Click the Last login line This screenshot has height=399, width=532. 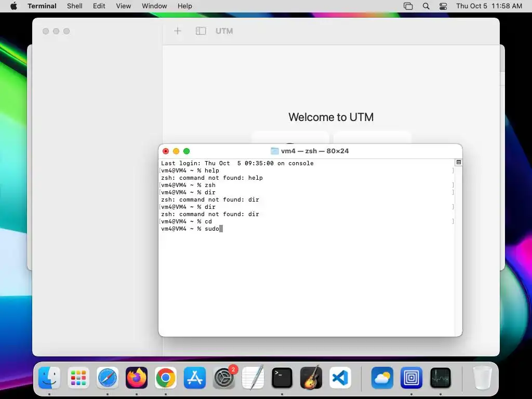tap(237, 163)
